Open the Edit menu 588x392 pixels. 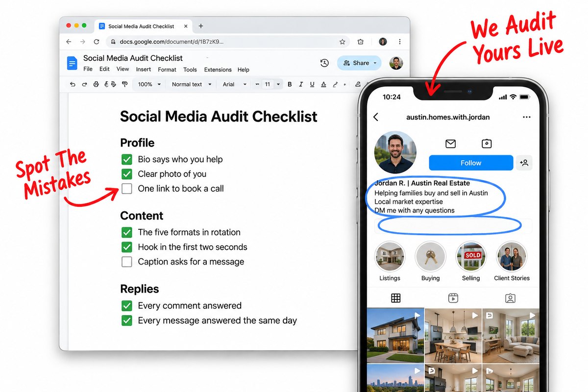104,70
